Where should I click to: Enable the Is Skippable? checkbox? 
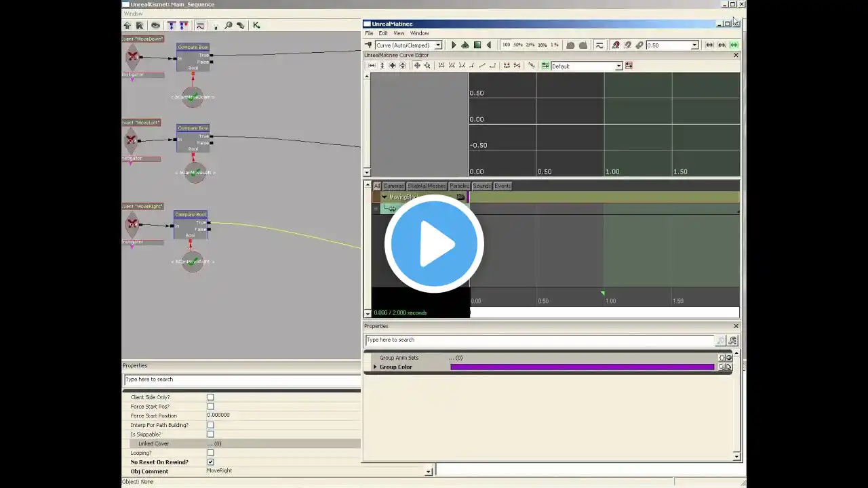click(x=210, y=434)
